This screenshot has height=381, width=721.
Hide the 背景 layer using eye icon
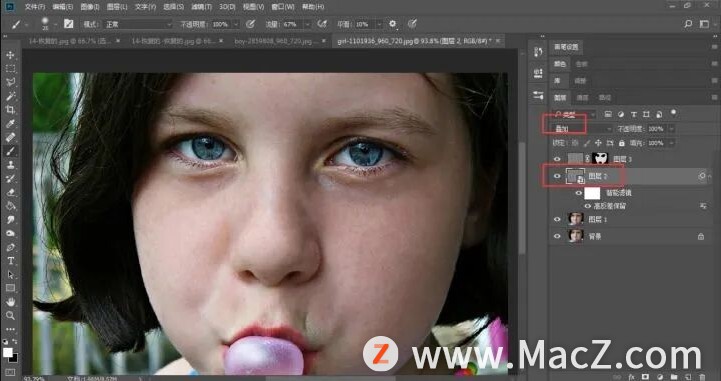pyautogui.click(x=557, y=236)
